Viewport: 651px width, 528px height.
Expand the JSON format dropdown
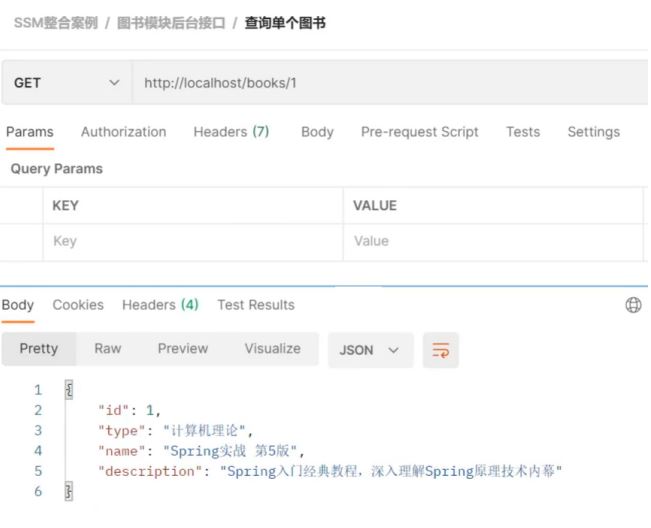pyautogui.click(x=369, y=350)
